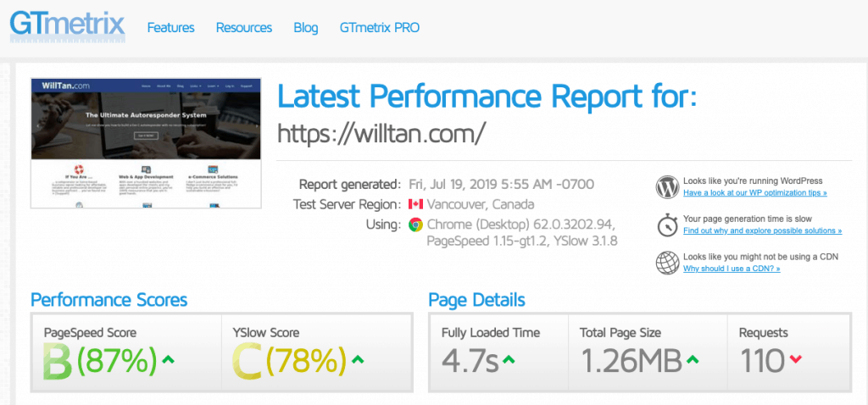Image resolution: width=868 pixels, height=405 pixels.
Task: Click the green arrow beside 1.26MB
Action: point(692,359)
